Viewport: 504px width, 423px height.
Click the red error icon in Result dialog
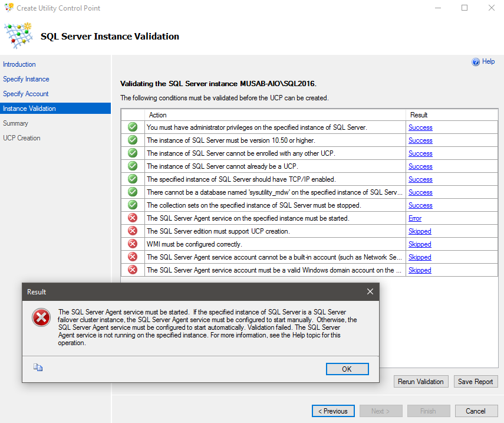click(41, 318)
